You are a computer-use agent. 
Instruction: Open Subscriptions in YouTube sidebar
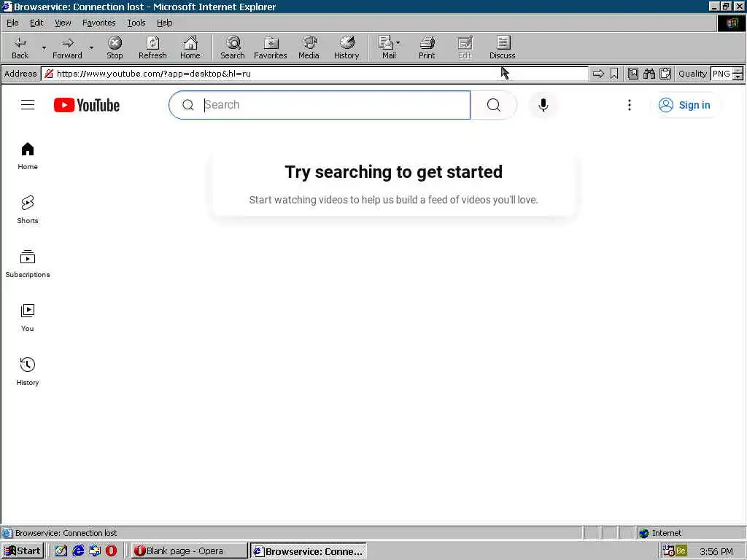pos(28,264)
